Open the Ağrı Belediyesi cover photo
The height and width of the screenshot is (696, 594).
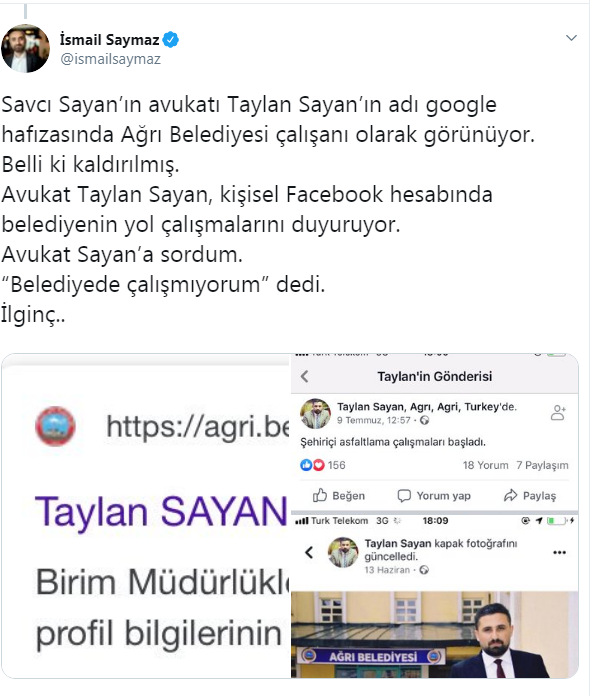pyautogui.click(x=434, y=635)
